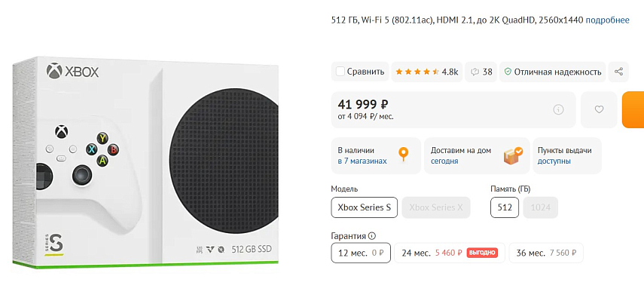Click the home delivery box icon

click(513, 155)
